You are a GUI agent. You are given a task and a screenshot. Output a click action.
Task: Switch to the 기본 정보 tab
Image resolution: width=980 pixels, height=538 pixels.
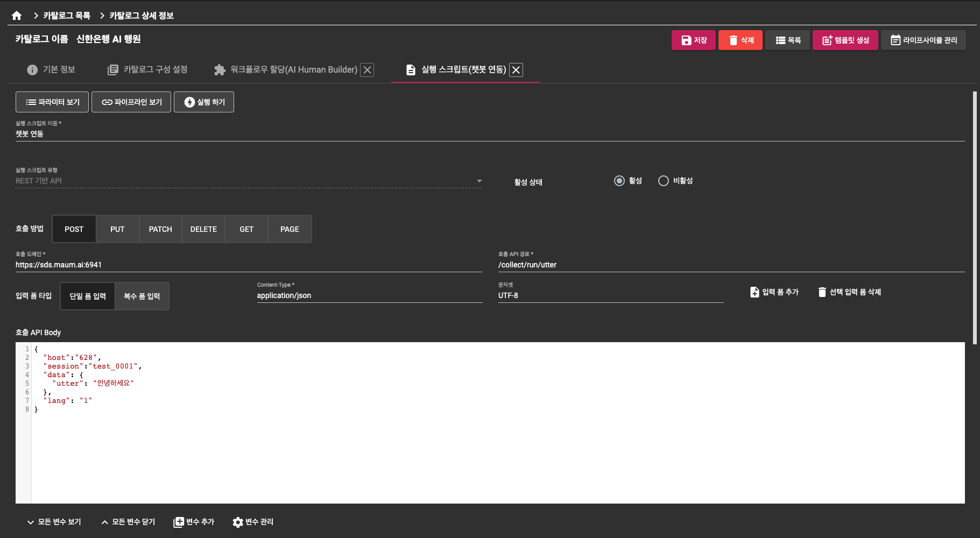(x=51, y=70)
